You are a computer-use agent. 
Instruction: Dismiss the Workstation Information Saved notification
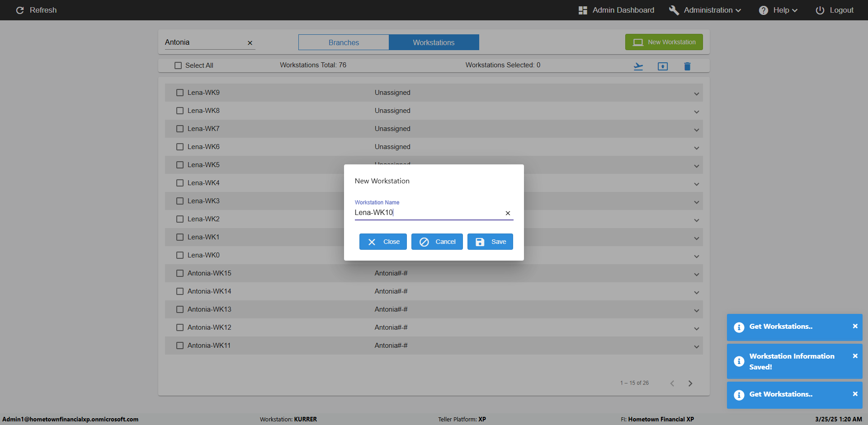(x=855, y=356)
